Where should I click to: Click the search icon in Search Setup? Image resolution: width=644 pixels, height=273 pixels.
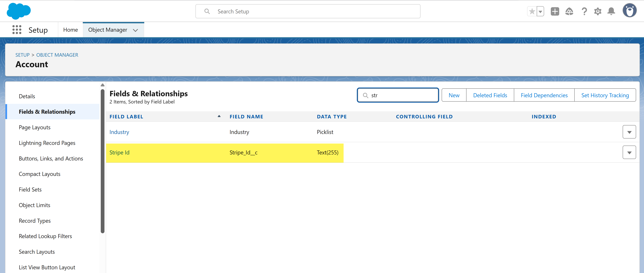pyautogui.click(x=207, y=11)
